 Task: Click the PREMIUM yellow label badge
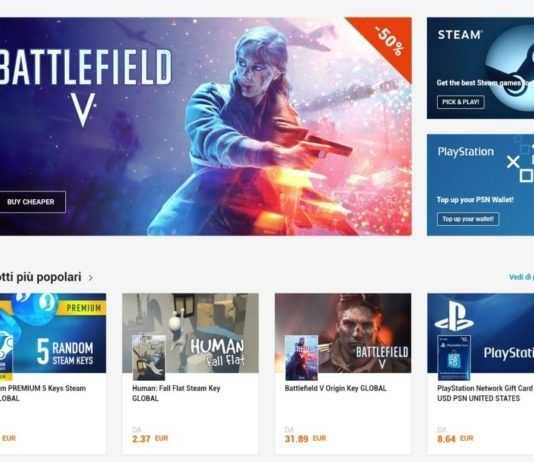click(x=82, y=308)
